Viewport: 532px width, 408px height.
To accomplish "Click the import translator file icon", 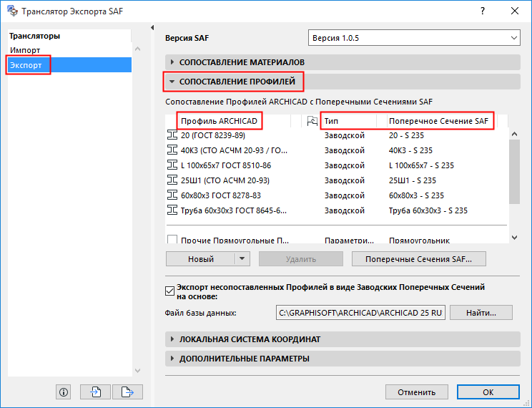I will click(x=95, y=392).
